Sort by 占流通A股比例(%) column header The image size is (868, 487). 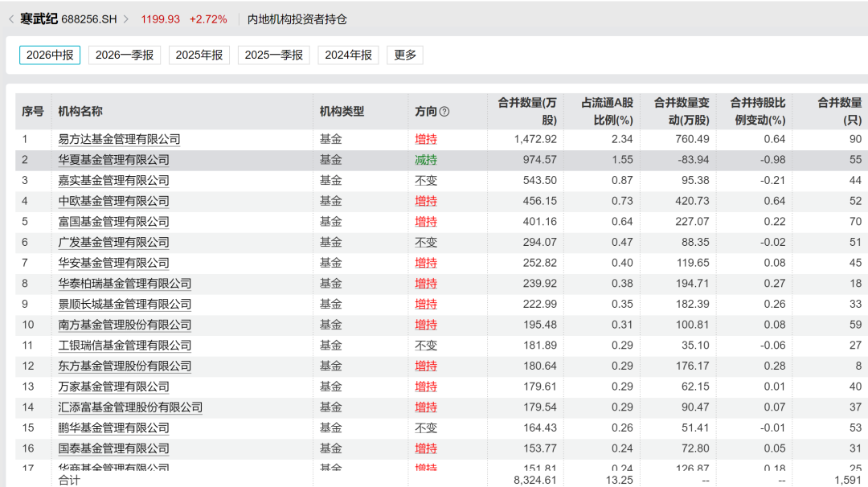tap(608, 112)
